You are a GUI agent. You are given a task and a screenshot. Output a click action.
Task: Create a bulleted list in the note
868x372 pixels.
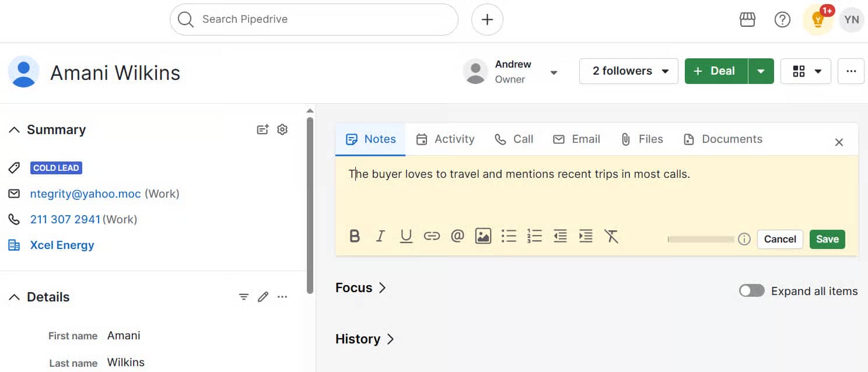click(x=509, y=236)
